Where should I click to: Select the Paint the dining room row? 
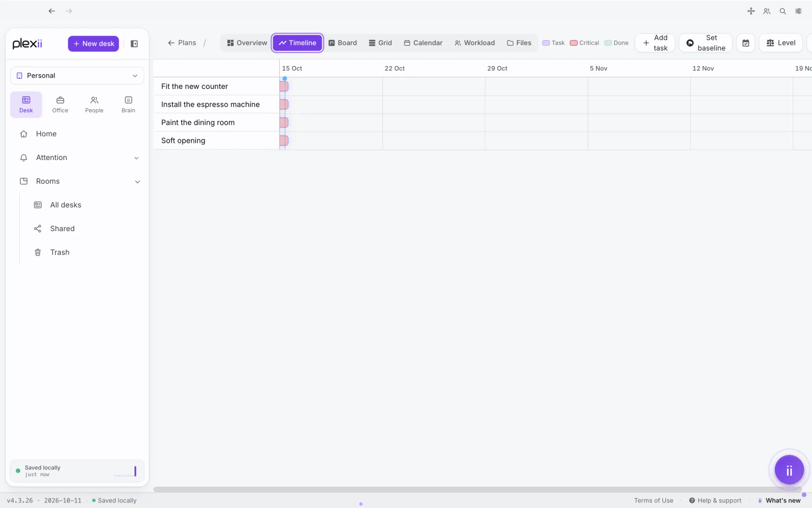(217, 122)
